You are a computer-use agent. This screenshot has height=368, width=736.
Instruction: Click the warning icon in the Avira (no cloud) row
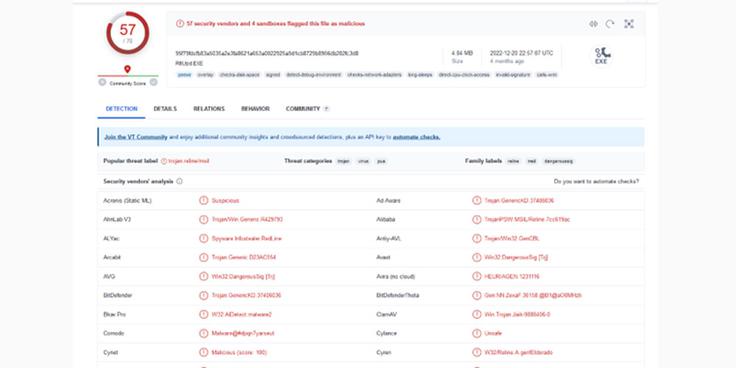(x=476, y=276)
